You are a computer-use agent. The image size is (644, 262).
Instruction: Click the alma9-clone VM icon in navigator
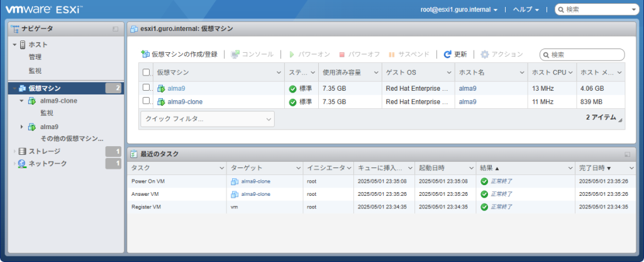[31, 101]
